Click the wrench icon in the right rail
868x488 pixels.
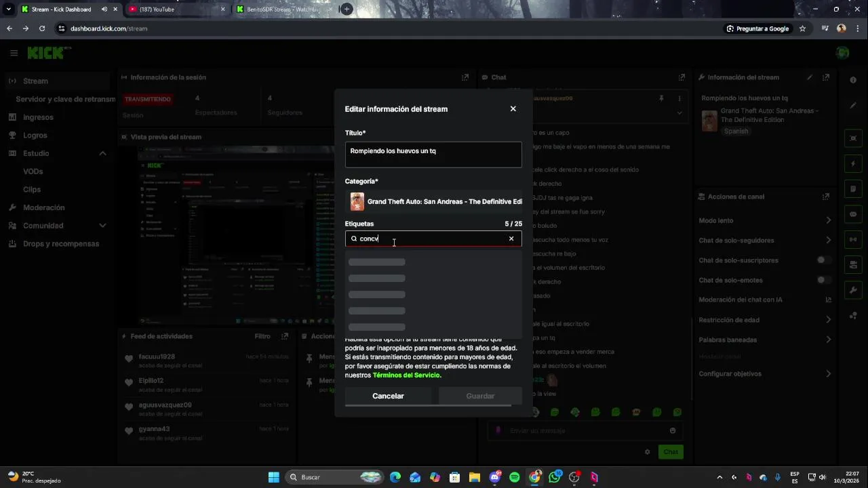click(x=853, y=289)
